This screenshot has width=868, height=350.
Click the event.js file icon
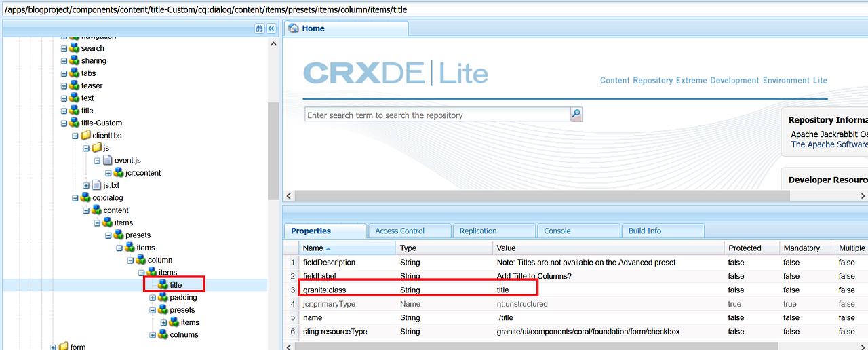click(107, 160)
